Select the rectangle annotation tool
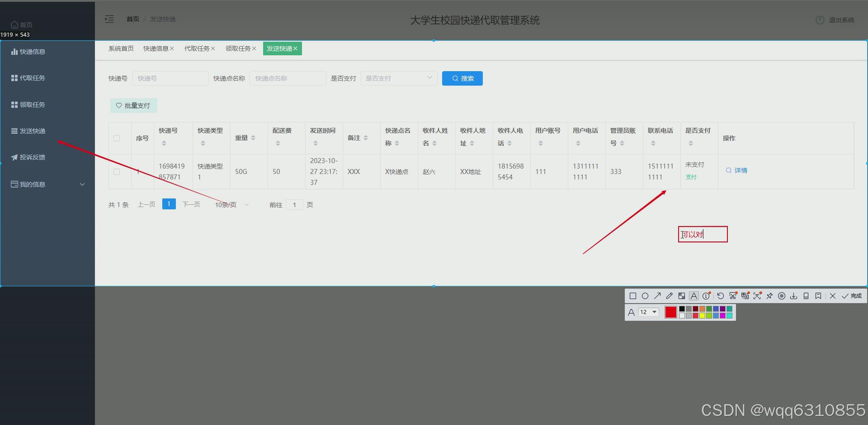Image resolution: width=868 pixels, height=425 pixels. coord(633,296)
